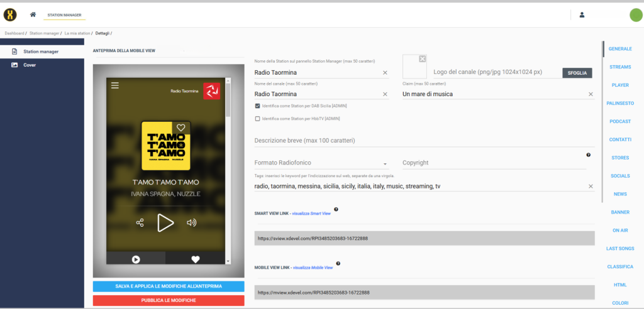Click the volume speaker icon in preview
The image size is (644, 309).
[191, 223]
